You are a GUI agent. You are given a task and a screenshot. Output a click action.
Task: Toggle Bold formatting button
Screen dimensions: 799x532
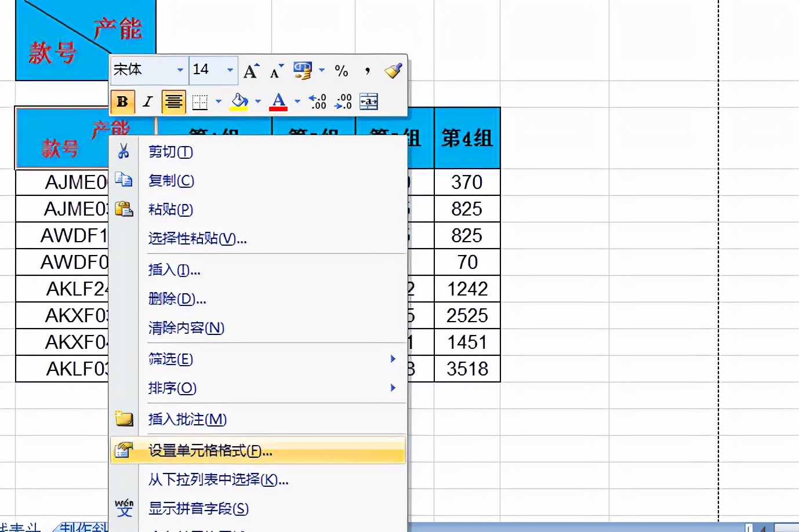(x=123, y=102)
